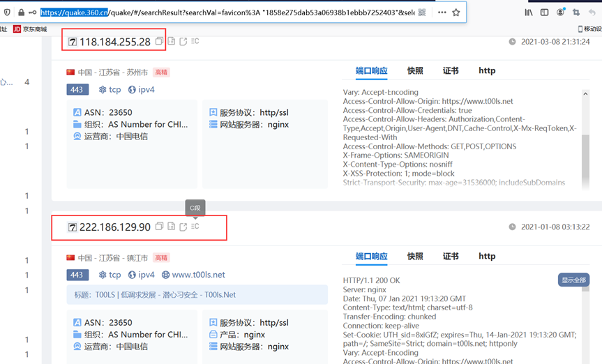602x364 pixels.
Task: Click the timestamp 2021-03-08 21:31:24
Action: tap(555, 41)
